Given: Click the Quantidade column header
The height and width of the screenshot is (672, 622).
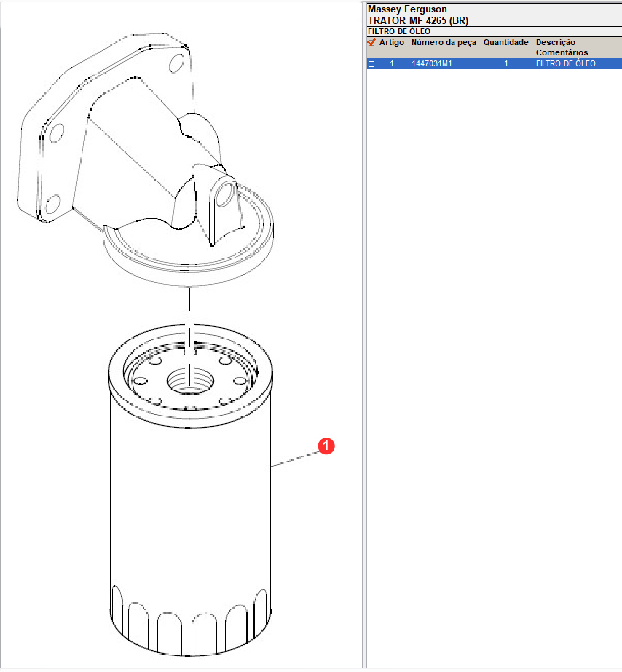Looking at the screenshot, I should click(x=505, y=43).
